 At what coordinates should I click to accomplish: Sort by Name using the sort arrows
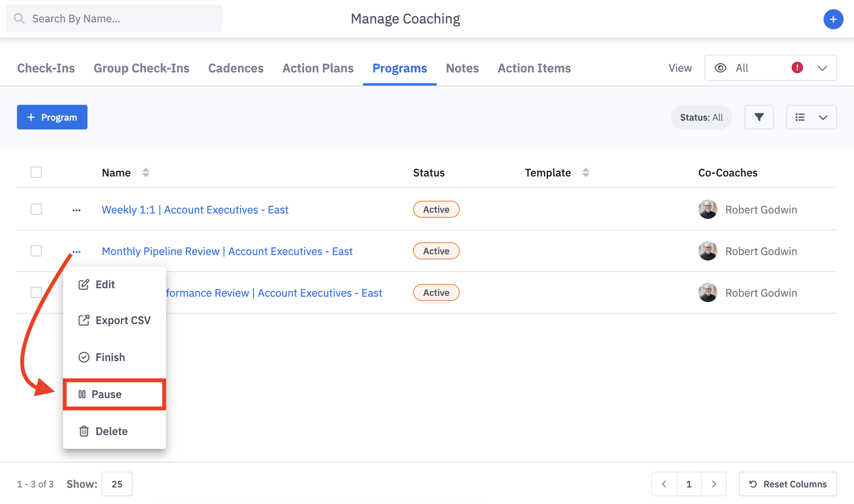click(146, 172)
